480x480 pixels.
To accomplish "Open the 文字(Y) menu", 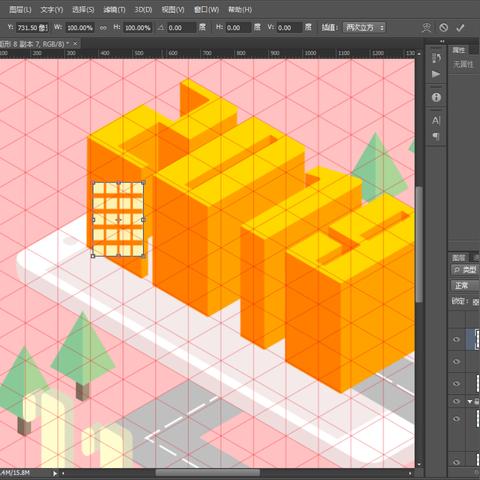I will point(52,10).
